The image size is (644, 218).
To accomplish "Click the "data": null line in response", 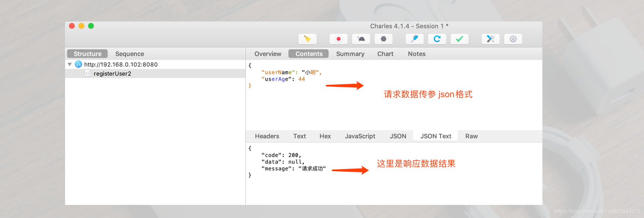I will pos(283,162).
